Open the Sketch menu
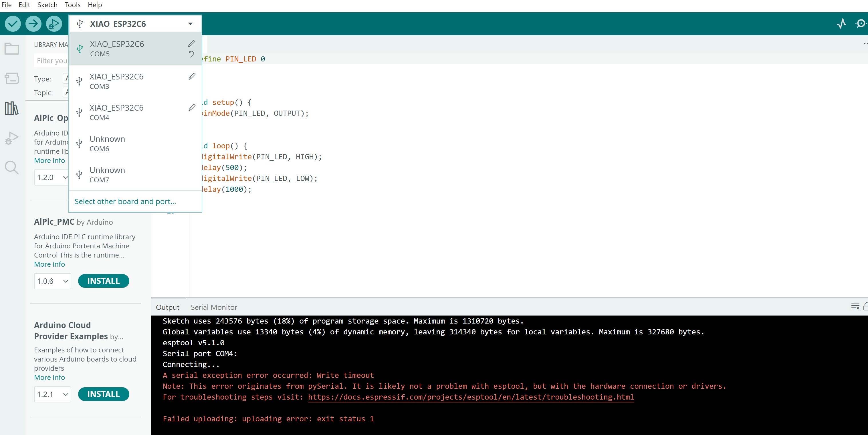868x435 pixels. click(x=47, y=5)
